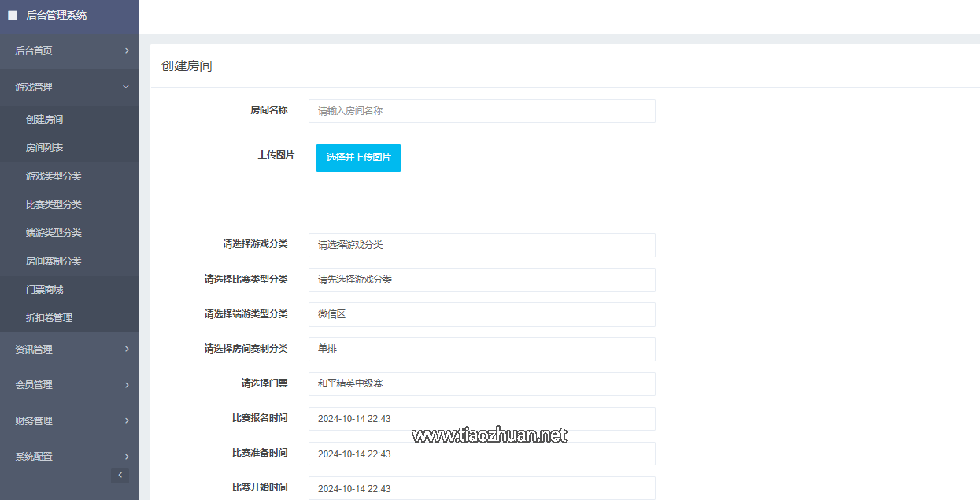This screenshot has width=980, height=500.
Task: Open 游戏类型分类 in the sidebar
Action: click(54, 176)
